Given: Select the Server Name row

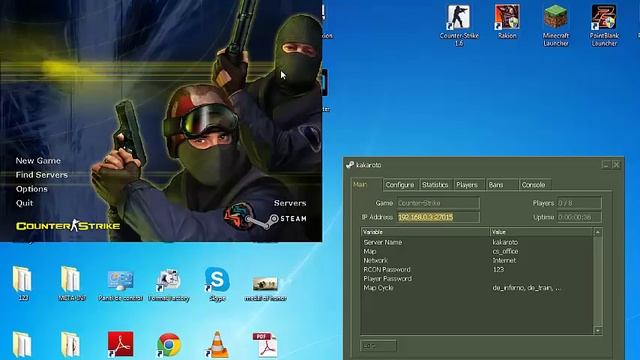Looking at the screenshot, I should click(x=477, y=242).
